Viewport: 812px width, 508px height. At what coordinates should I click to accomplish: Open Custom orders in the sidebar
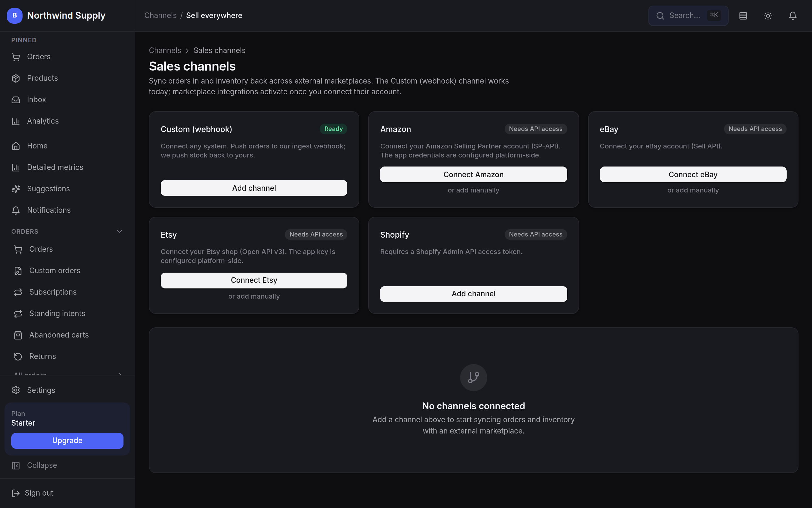67,271
